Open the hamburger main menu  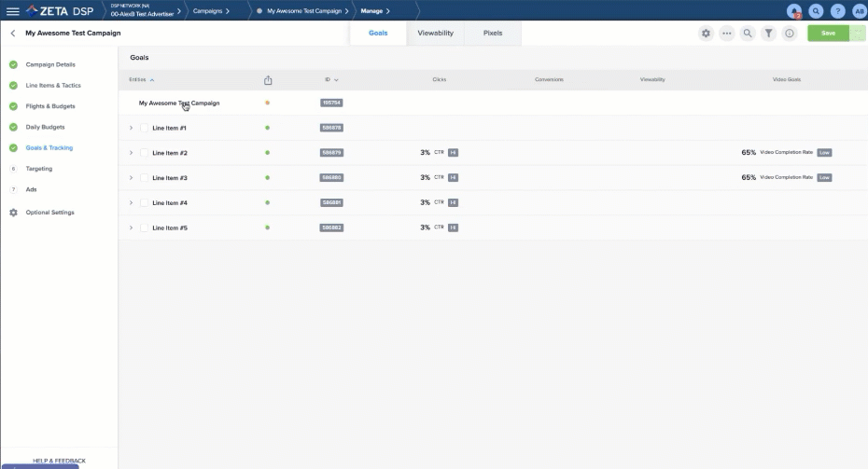point(13,11)
